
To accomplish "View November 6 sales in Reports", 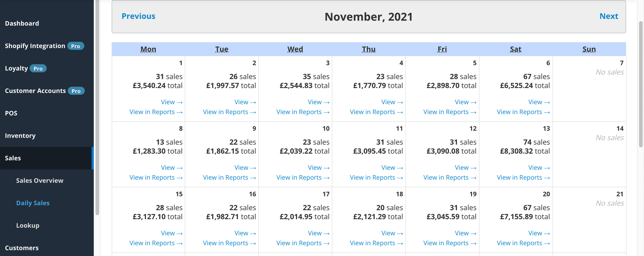I will 523,112.
